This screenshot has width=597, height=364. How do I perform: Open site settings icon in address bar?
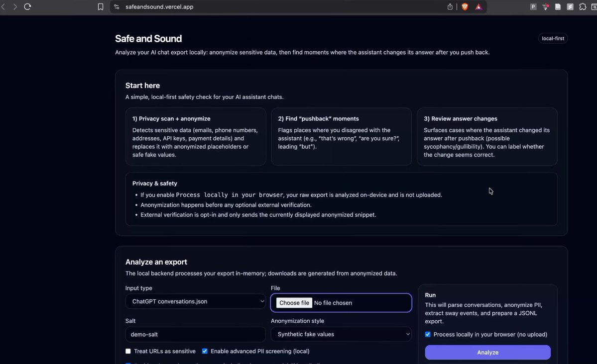pos(117,7)
